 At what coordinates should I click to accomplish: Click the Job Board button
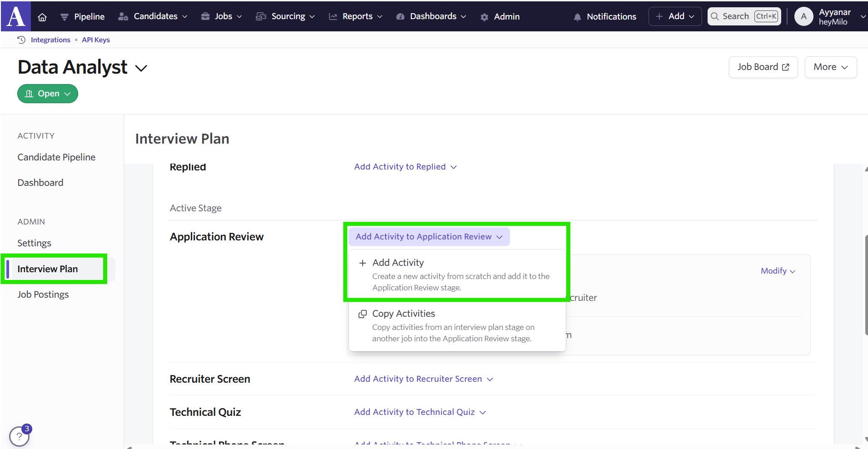click(x=763, y=67)
